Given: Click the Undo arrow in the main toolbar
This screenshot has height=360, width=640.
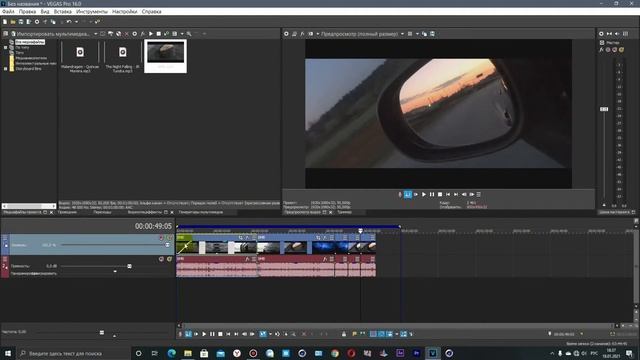Looking at the screenshot, I should [69, 22].
